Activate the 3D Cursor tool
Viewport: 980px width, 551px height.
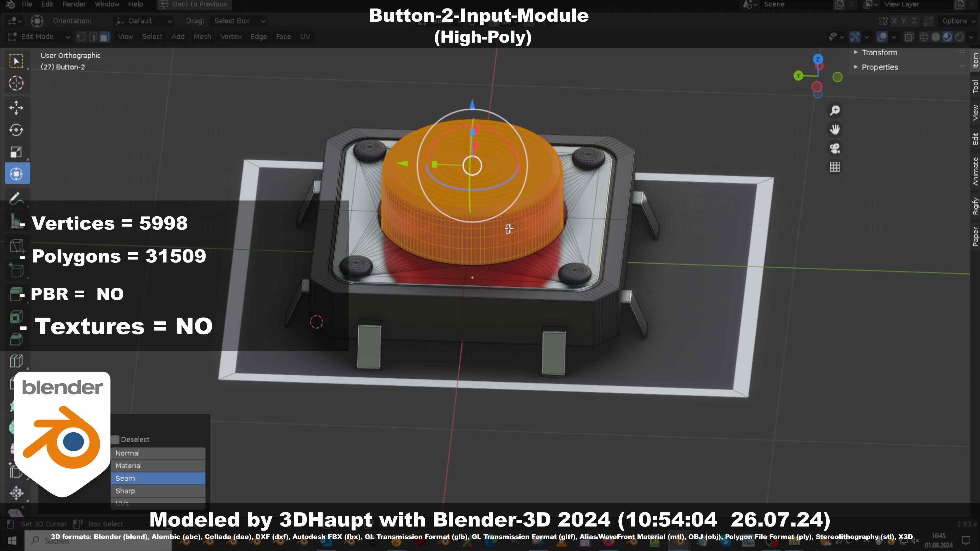click(16, 83)
